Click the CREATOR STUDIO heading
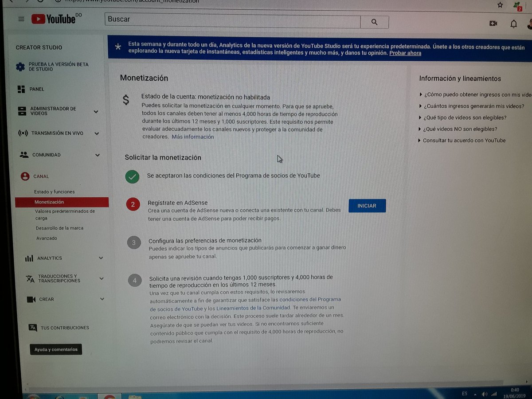Viewport: 532px width, 399px height. 39,47
